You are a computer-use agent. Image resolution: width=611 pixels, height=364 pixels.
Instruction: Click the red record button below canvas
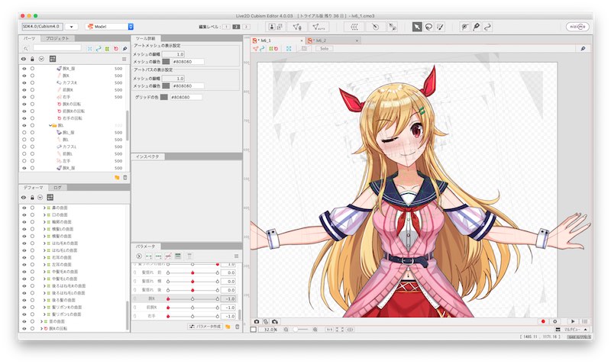point(543,321)
